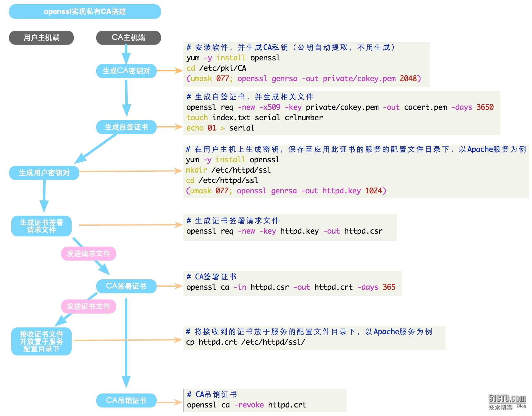Click the code line 'cp httpd.crt /etc/httpd/ssl/'
This screenshot has width=532, height=416.
tap(246, 342)
